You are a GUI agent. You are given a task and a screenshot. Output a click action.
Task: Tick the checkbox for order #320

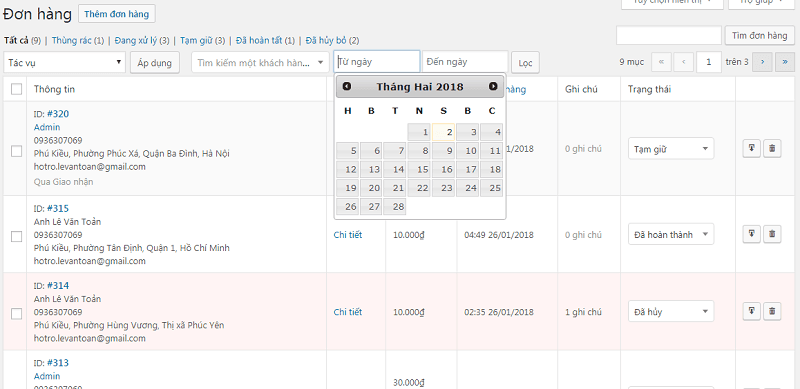pos(16,151)
